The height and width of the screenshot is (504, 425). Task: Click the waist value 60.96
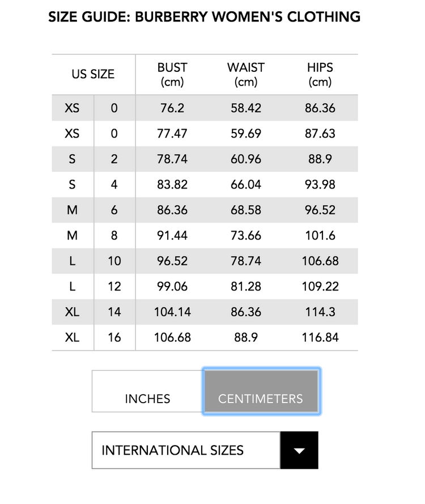coord(246,159)
